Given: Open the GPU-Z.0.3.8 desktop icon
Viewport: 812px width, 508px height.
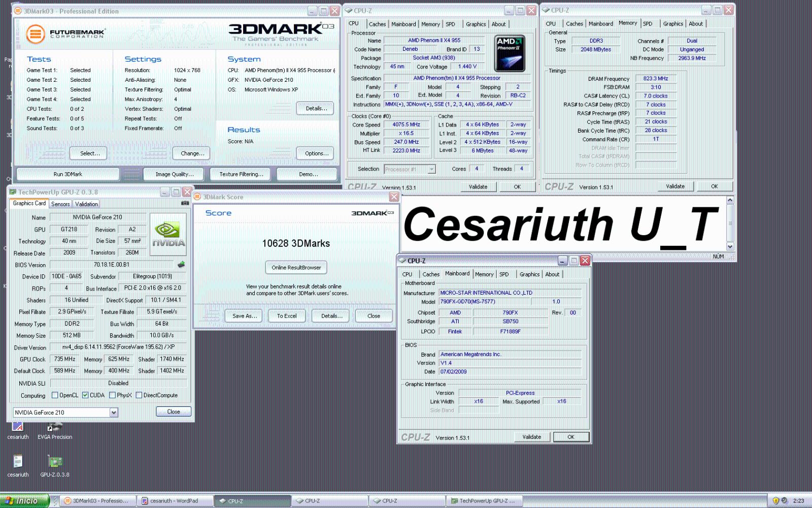Looking at the screenshot, I should tap(55, 465).
